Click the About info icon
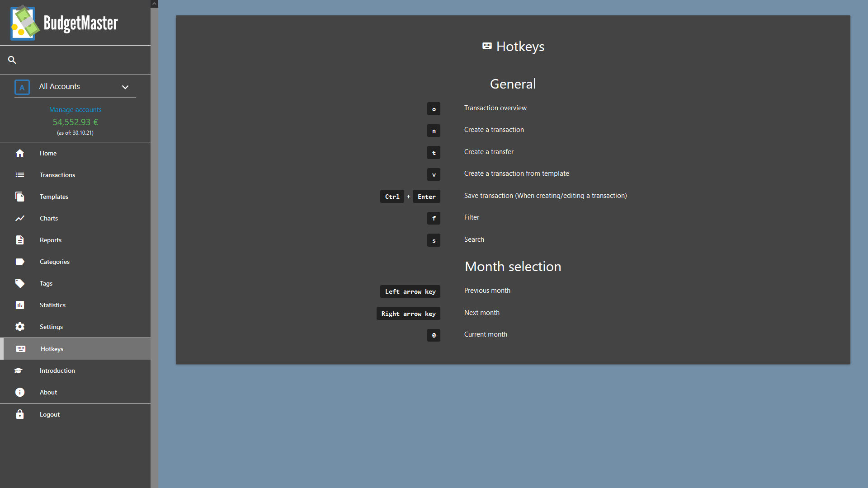The height and width of the screenshot is (488, 868). (20, 392)
